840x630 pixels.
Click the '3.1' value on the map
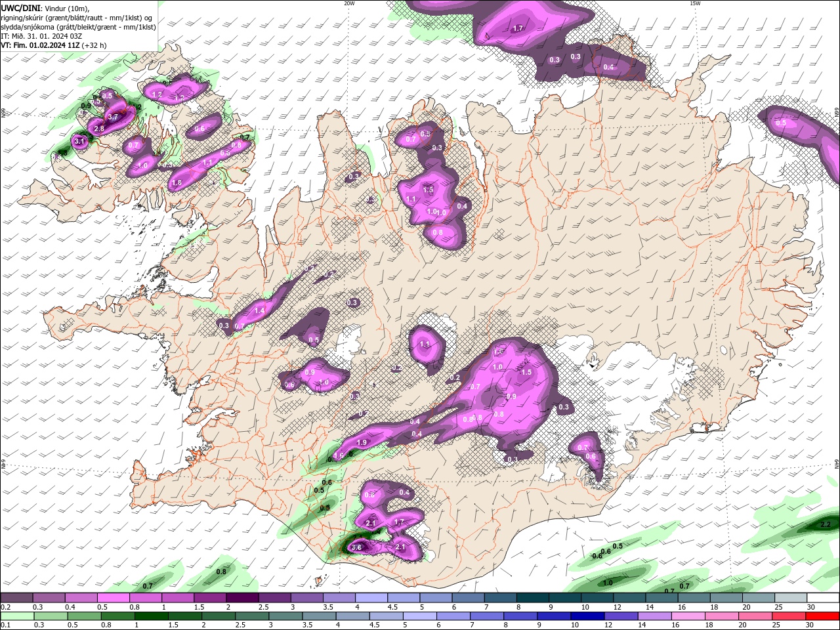click(x=80, y=140)
